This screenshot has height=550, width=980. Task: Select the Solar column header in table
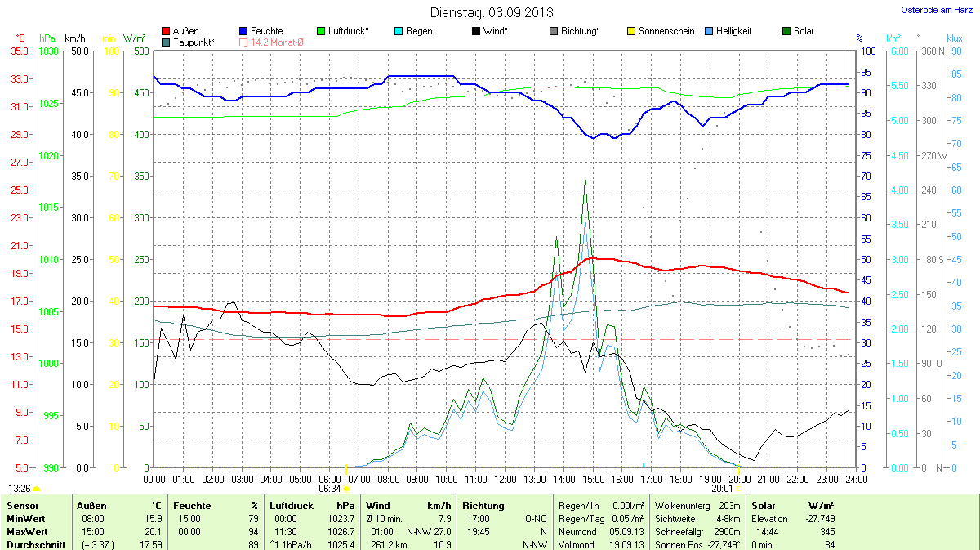[x=764, y=506]
